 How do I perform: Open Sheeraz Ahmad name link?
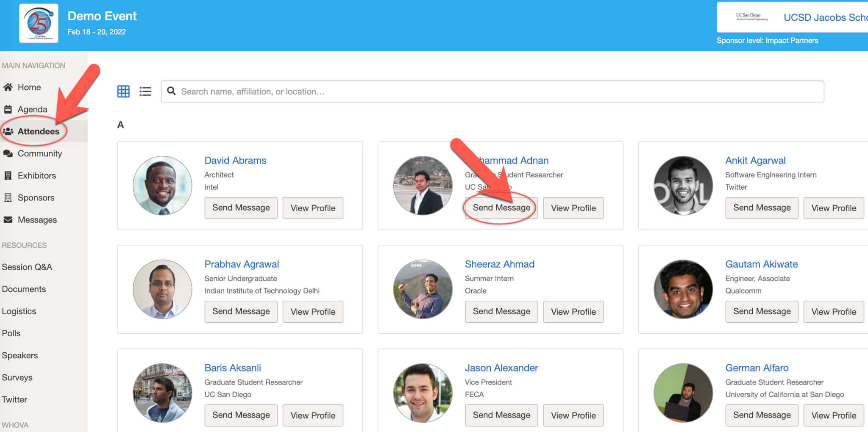click(499, 264)
